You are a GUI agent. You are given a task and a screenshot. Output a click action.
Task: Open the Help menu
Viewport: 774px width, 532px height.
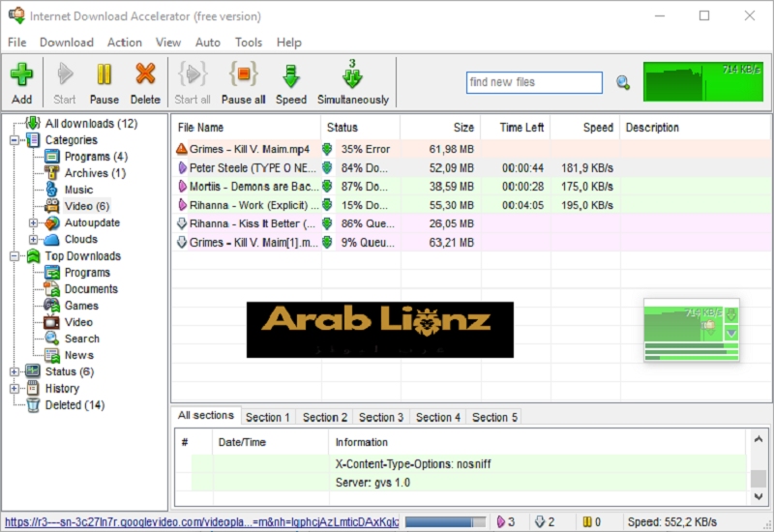point(288,43)
